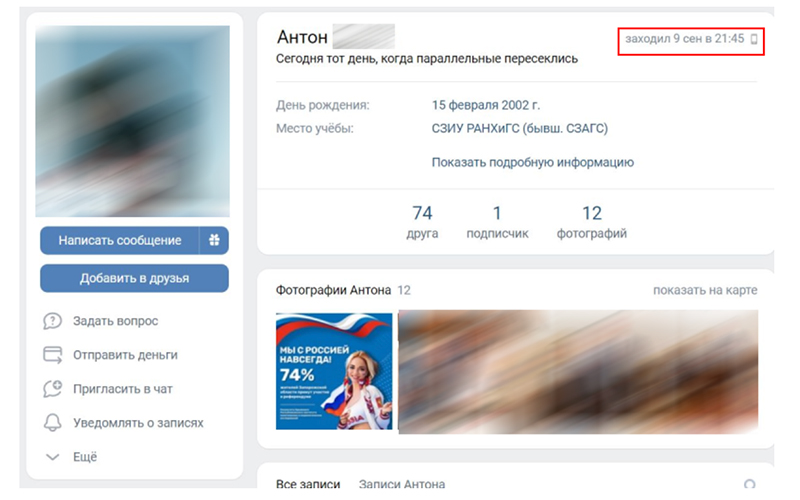Click the mobile phone icon beside last-seen time

[x=754, y=39]
